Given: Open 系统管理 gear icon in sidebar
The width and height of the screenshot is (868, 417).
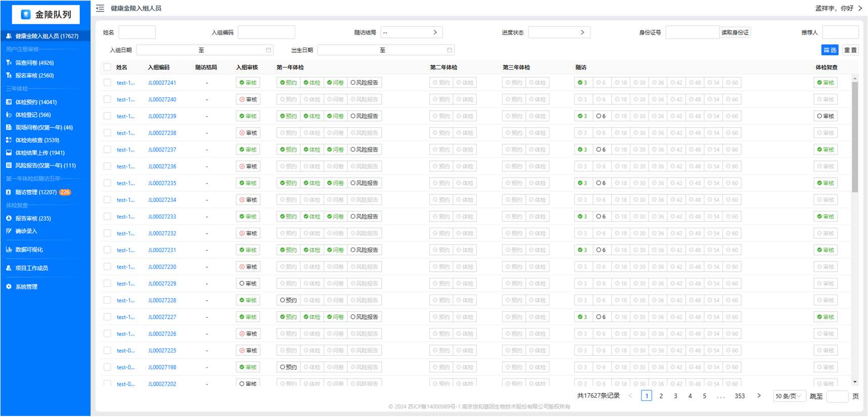Looking at the screenshot, I should (x=9, y=286).
